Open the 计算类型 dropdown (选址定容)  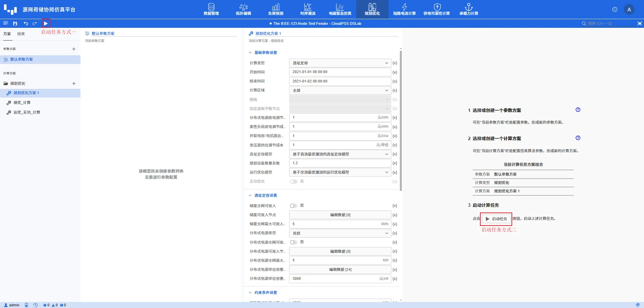pos(340,63)
